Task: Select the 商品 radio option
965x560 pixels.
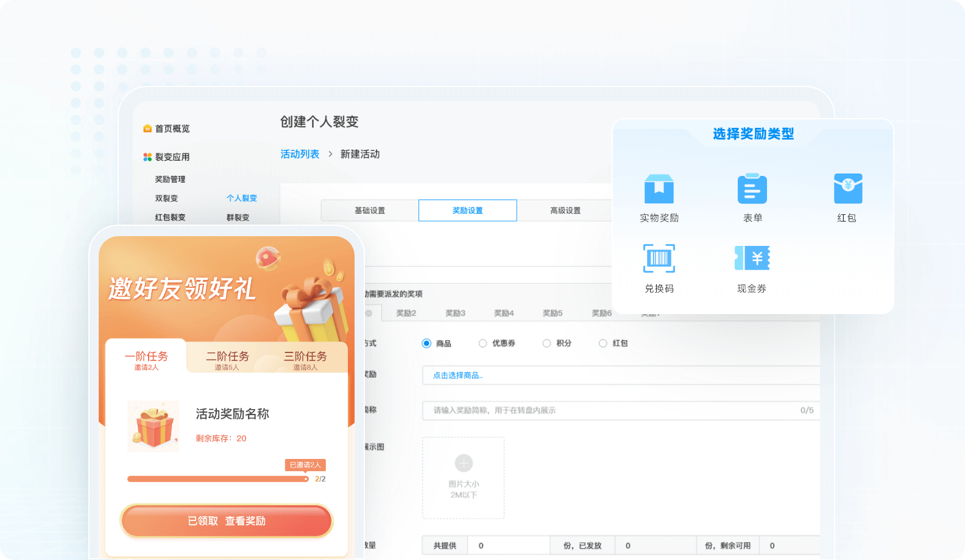Action: coord(426,343)
